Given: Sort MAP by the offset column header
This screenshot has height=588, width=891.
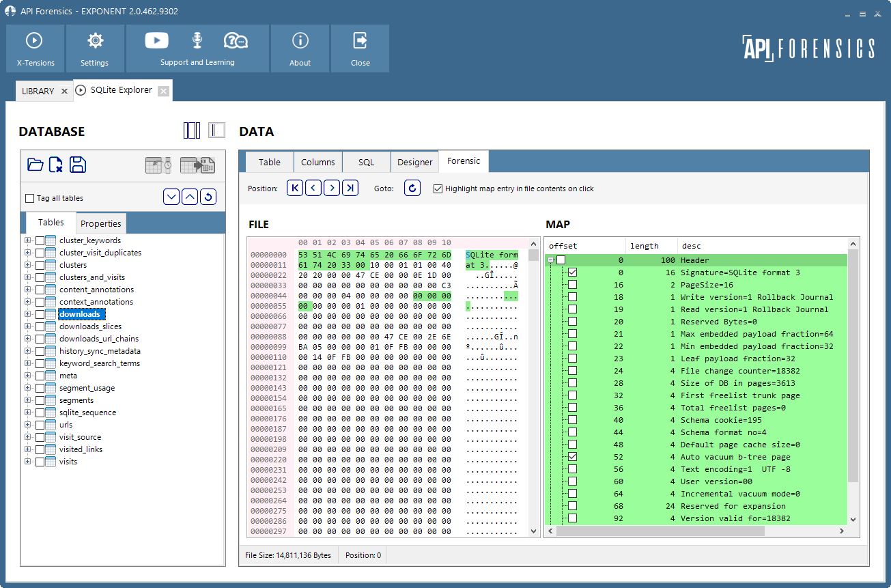Looking at the screenshot, I should 585,246.
